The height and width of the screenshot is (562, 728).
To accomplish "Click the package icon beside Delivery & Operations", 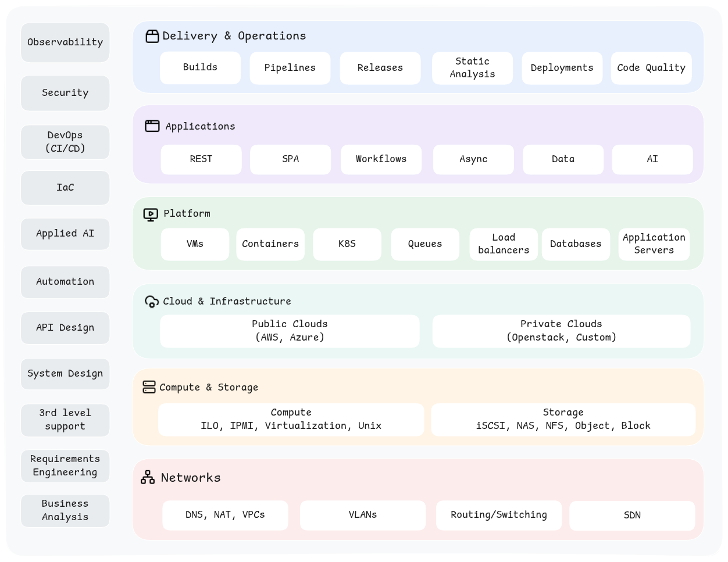I will pos(152,35).
